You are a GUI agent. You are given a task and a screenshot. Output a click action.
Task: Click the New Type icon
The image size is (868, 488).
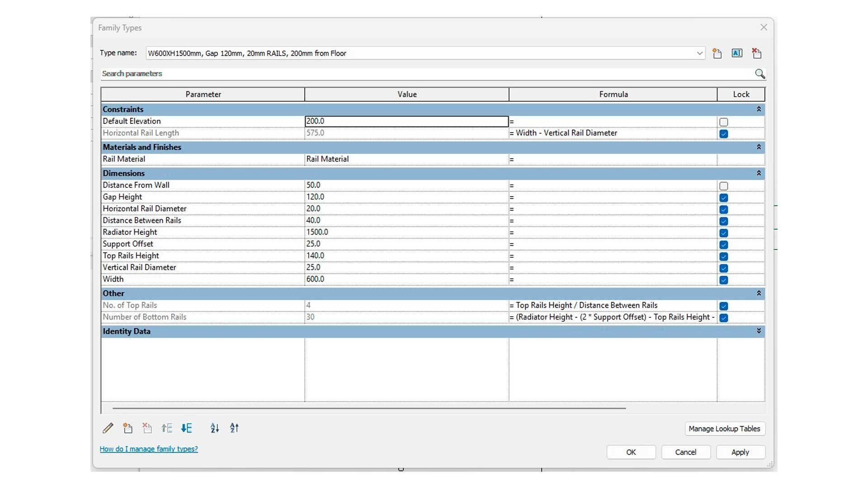tap(717, 53)
